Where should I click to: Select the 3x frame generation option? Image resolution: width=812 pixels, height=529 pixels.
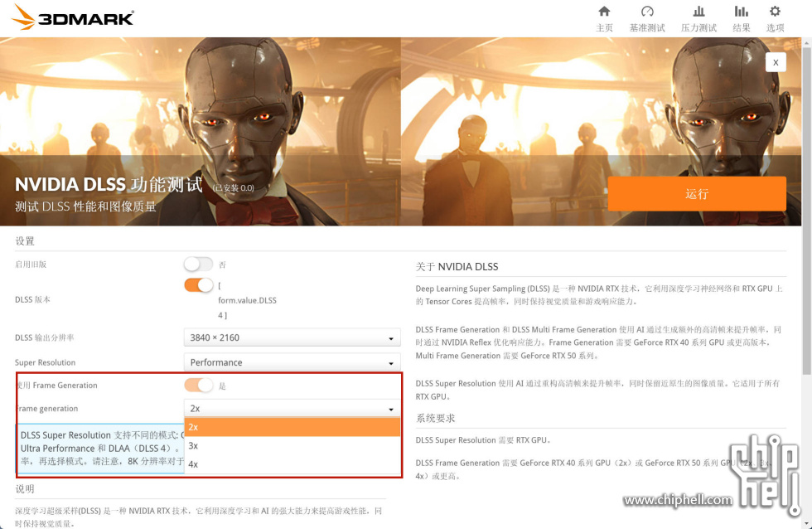(292, 445)
